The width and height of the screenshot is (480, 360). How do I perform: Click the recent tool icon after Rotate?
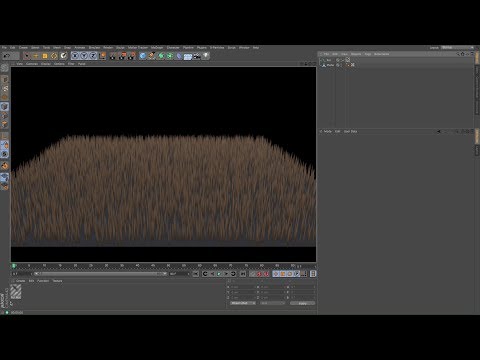click(63, 56)
